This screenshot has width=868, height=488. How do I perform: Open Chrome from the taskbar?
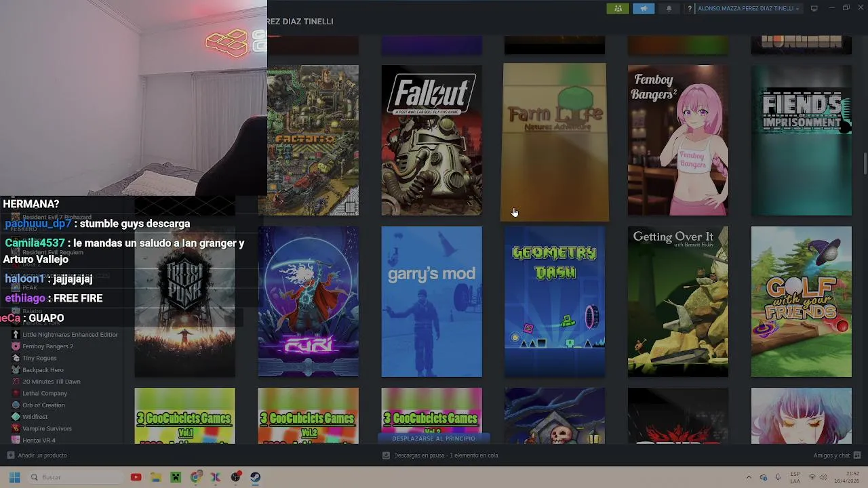click(x=196, y=477)
